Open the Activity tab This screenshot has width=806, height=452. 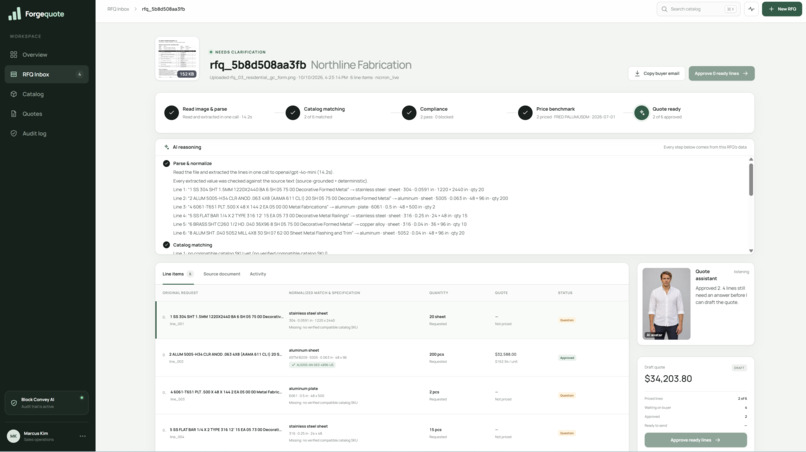click(258, 274)
